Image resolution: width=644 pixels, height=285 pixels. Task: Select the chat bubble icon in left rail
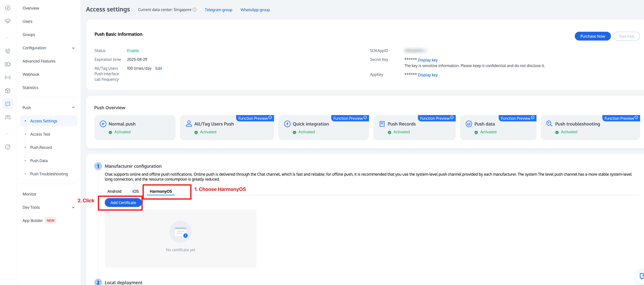pos(8,104)
